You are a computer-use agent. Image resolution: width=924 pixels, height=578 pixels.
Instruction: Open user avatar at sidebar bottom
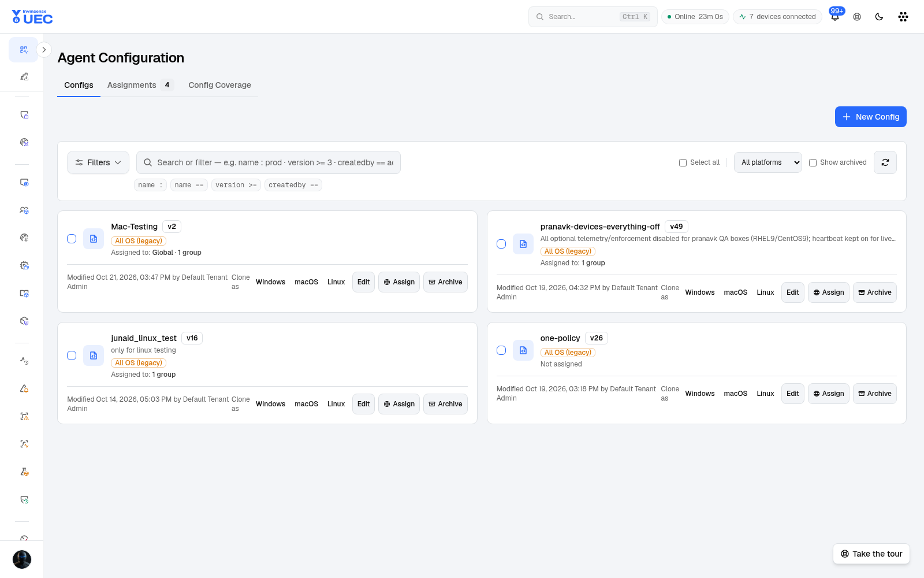tap(22, 560)
